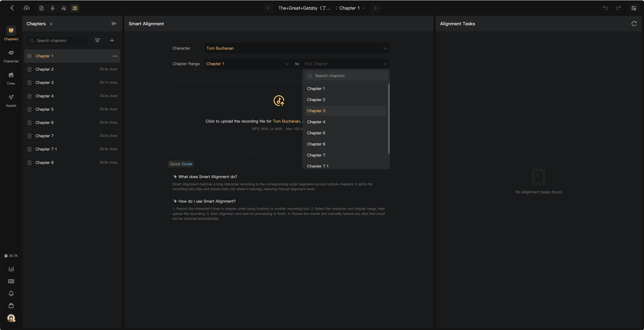Open the Chapter 1 breadcrumb dropdown
The width and height of the screenshot is (644, 330).
(x=352, y=8)
